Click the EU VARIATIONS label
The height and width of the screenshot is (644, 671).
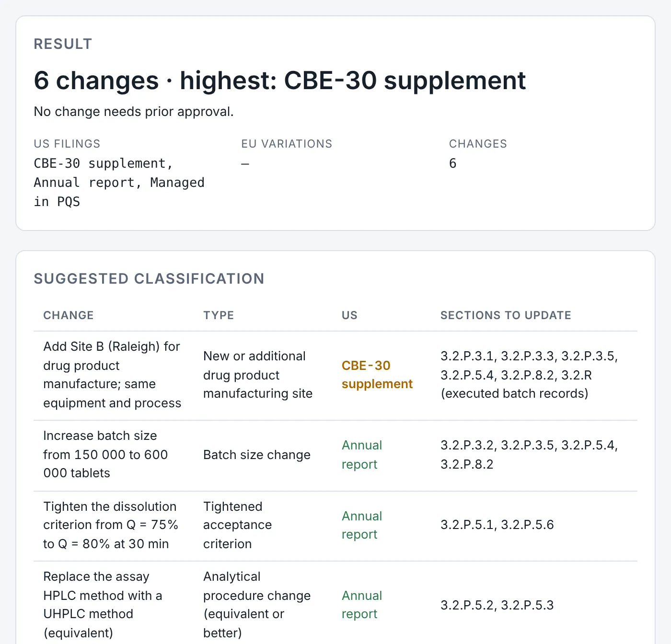287,144
